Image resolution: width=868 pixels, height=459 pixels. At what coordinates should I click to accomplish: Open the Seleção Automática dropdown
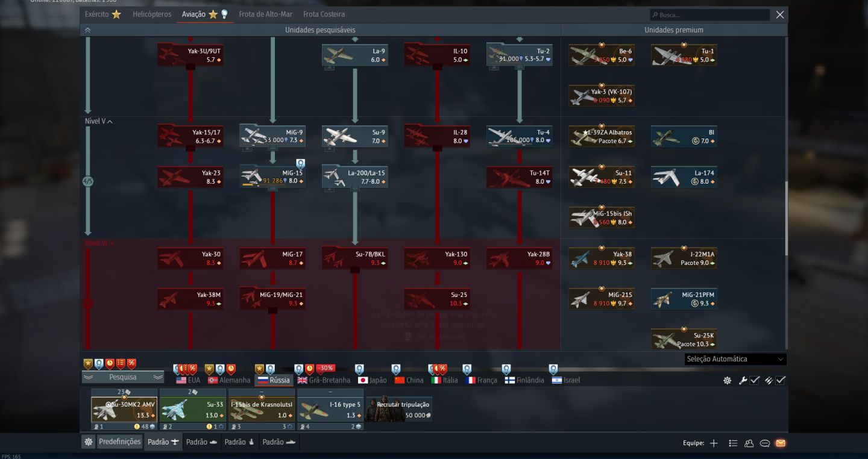point(735,359)
